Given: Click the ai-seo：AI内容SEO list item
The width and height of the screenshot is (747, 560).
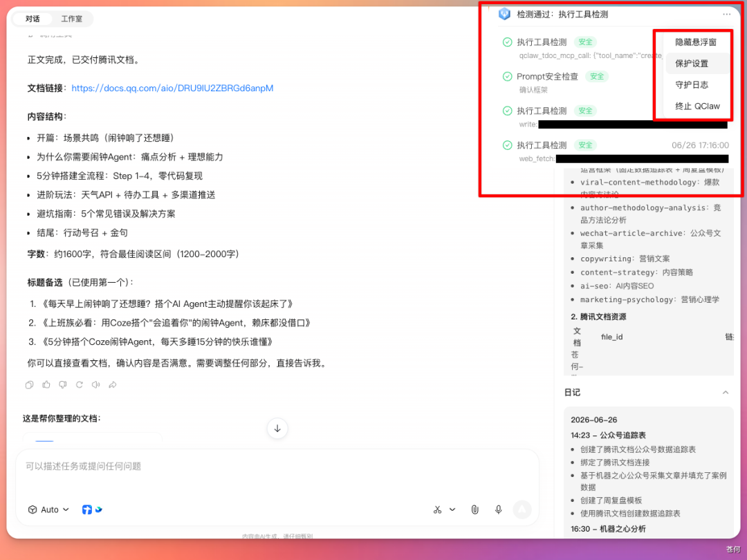Looking at the screenshot, I should click(616, 286).
